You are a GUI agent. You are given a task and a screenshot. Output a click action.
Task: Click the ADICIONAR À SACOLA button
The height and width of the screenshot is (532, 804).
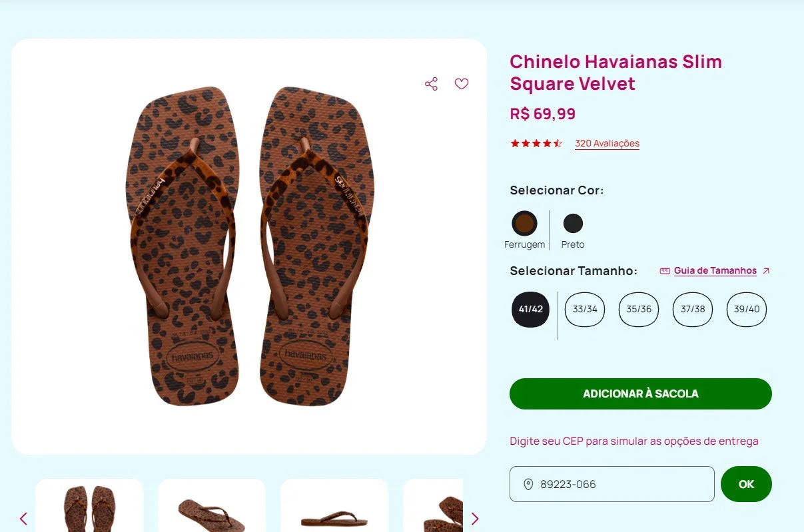639,394
